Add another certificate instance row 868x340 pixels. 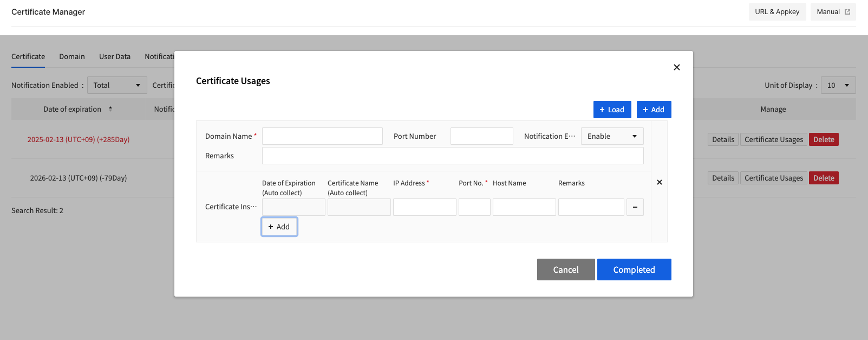[279, 227]
